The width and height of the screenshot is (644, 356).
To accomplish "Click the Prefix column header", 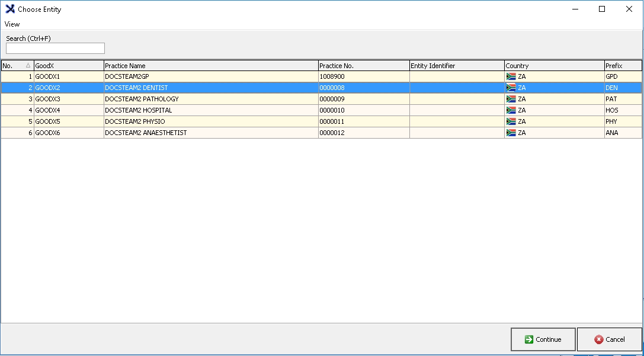I will 622,66.
